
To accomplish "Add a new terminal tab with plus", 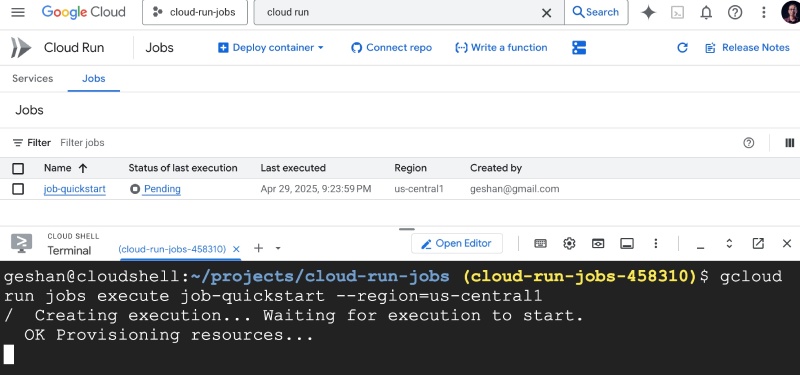I will (x=259, y=248).
